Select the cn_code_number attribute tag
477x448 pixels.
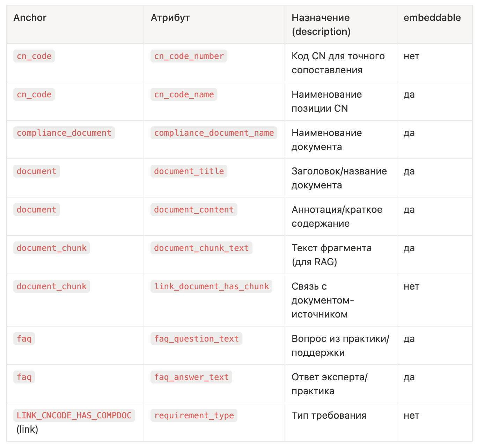click(x=189, y=56)
